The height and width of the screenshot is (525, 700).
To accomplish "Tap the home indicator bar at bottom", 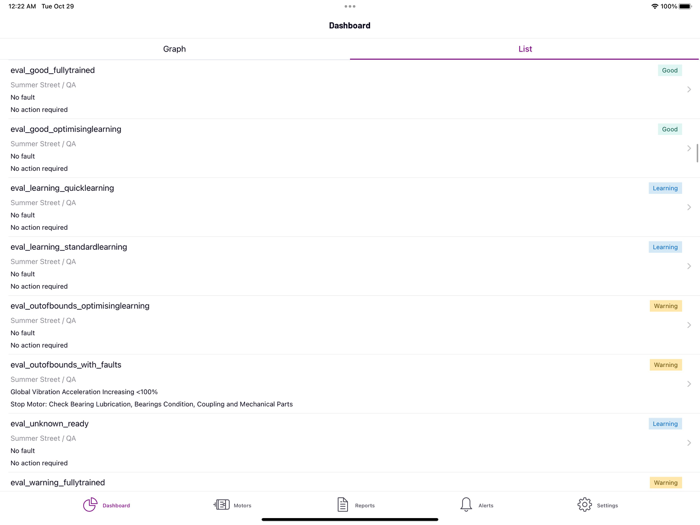I will pos(350,520).
